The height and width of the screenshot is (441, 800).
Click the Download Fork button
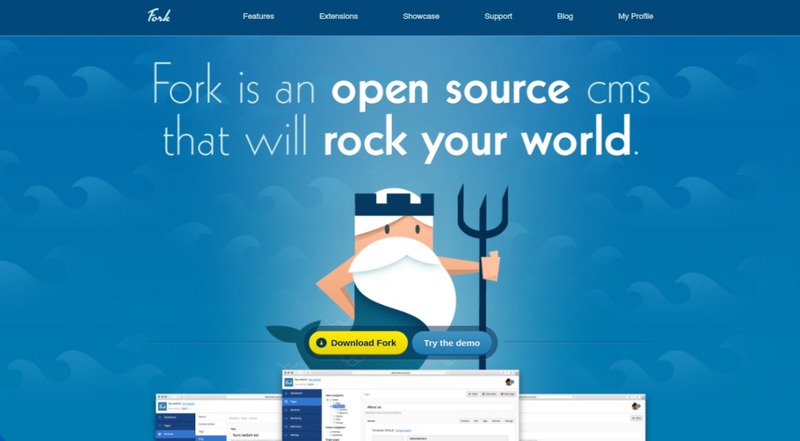click(358, 343)
